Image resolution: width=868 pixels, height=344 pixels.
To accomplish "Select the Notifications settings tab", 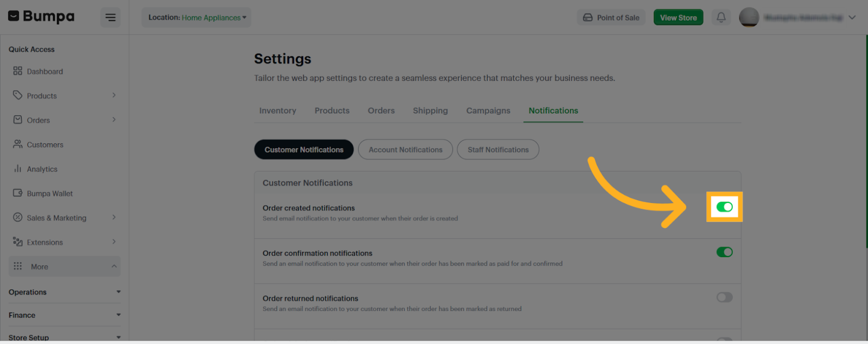I will (553, 111).
